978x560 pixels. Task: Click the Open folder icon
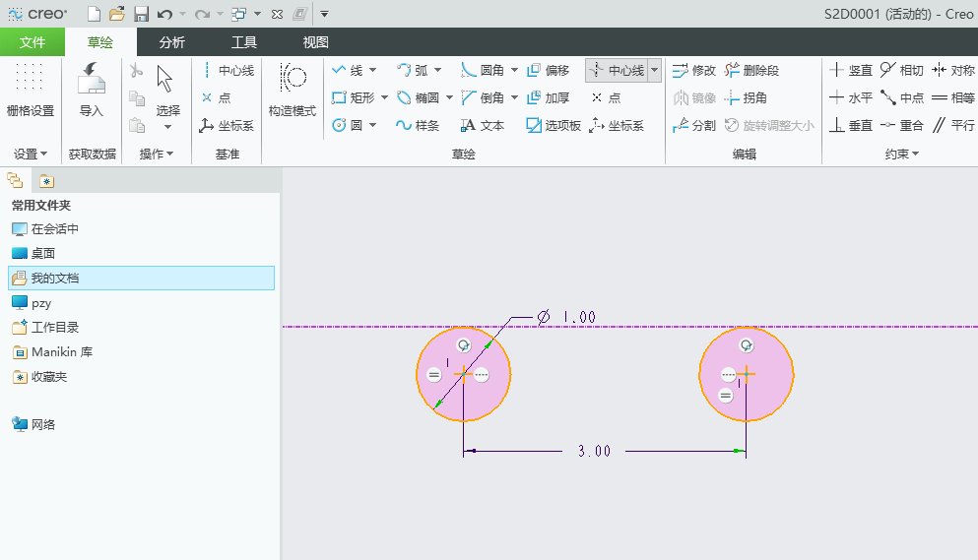click(x=116, y=14)
